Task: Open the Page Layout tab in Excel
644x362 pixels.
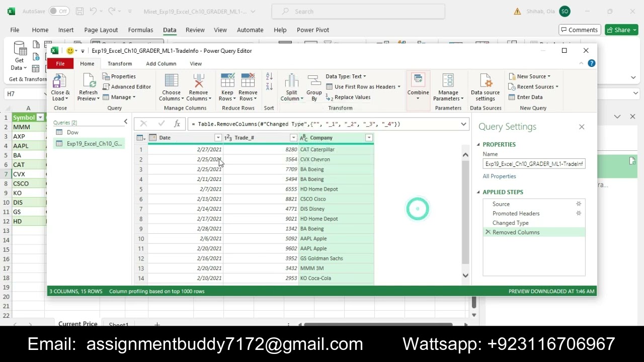Action: pyautogui.click(x=101, y=30)
